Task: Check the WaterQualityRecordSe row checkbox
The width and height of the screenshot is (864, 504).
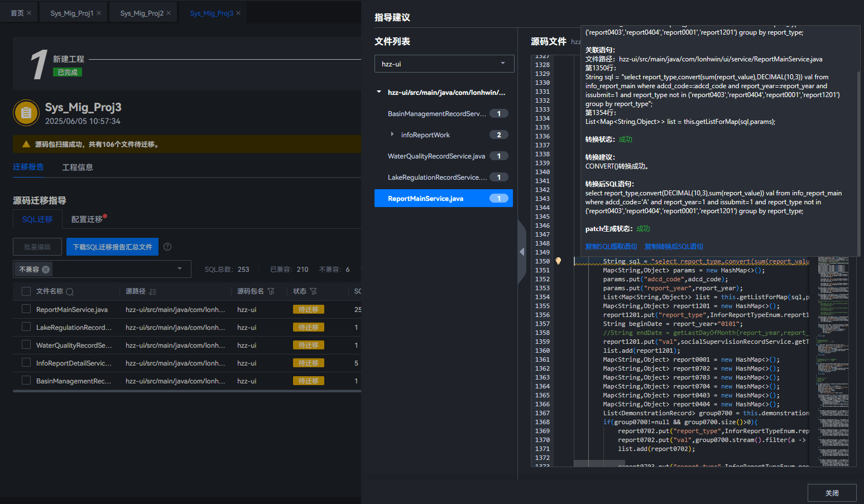Action: tap(26, 344)
